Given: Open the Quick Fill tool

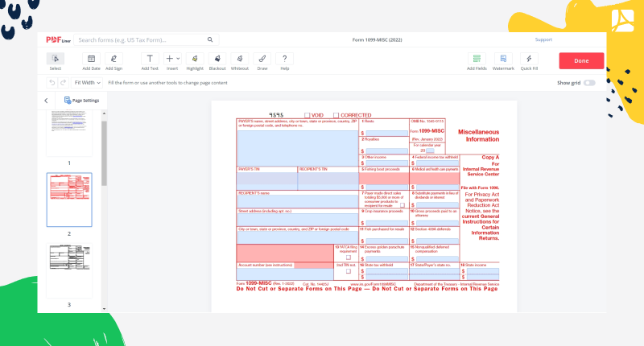Looking at the screenshot, I should (x=529, y=62).
